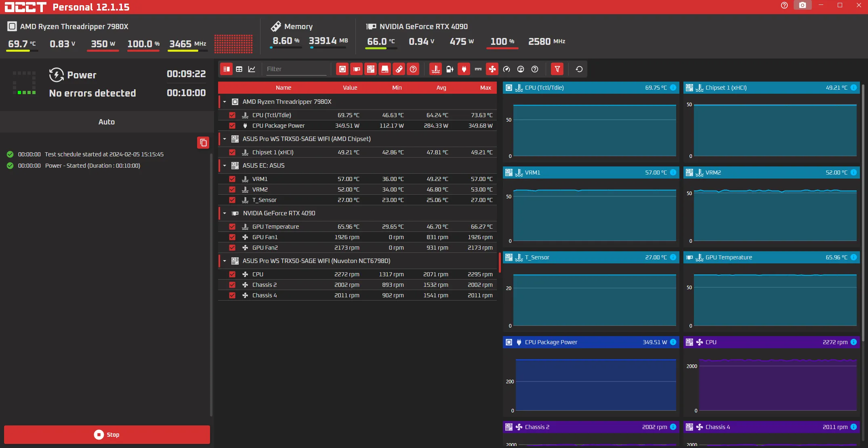Viewport: 868px width, 448px height.
Task: Sort by the Max column header
Action: click(485, 88)
